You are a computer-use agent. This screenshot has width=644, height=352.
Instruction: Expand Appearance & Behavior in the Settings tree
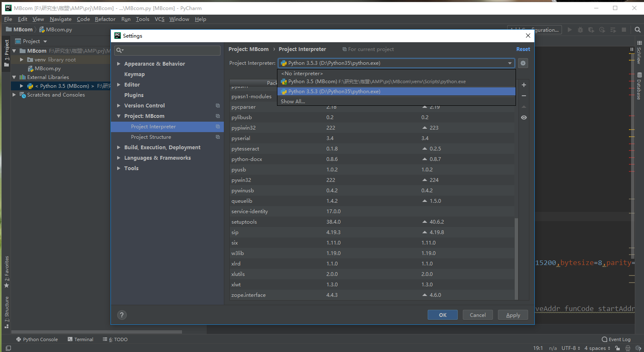(119, 64)
